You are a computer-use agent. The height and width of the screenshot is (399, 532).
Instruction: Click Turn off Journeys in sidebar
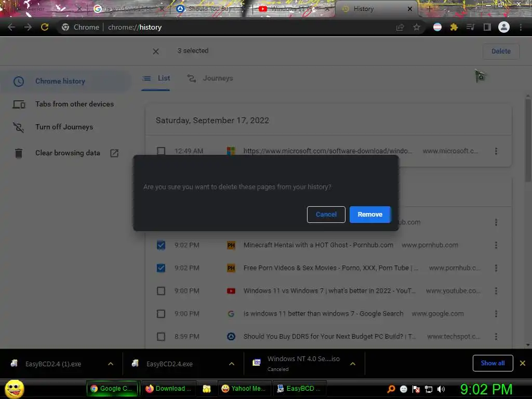(x=64, y=127)
